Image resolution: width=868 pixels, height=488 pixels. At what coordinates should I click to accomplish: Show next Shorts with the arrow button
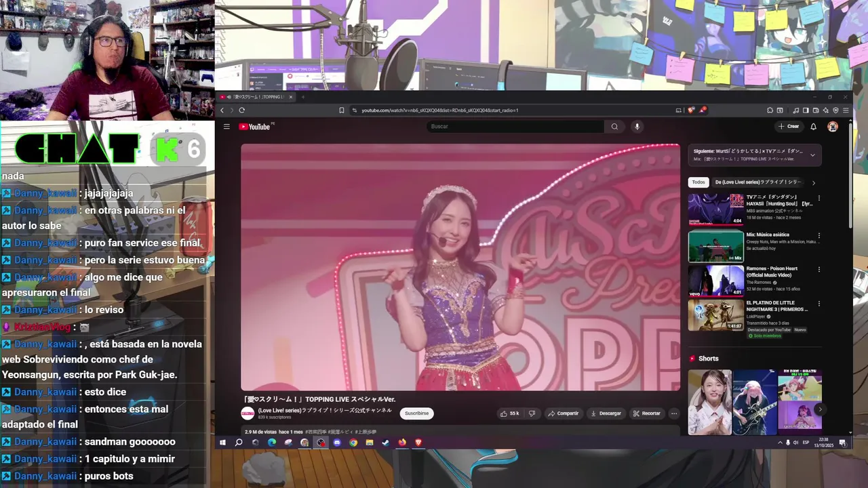click(x=819, y=409)
